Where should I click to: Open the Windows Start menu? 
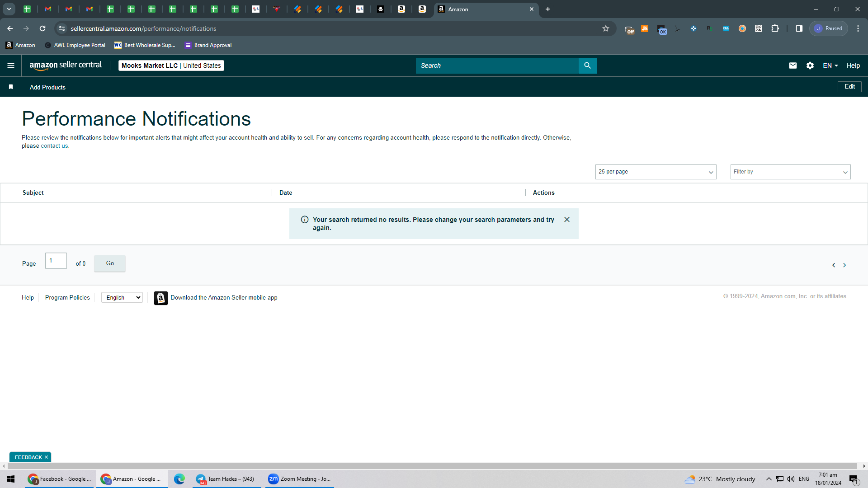11,479
